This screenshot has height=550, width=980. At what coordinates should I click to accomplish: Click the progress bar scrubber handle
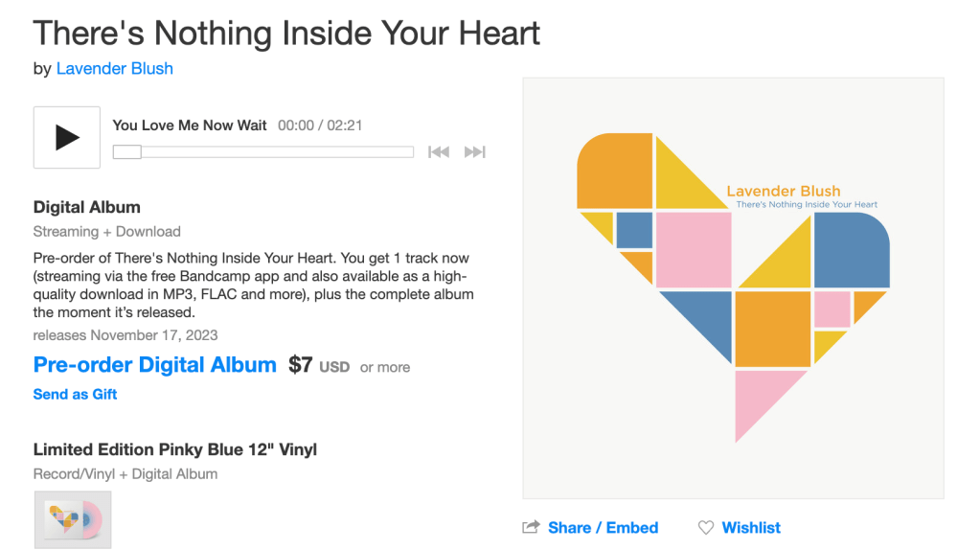coord(127,151)
